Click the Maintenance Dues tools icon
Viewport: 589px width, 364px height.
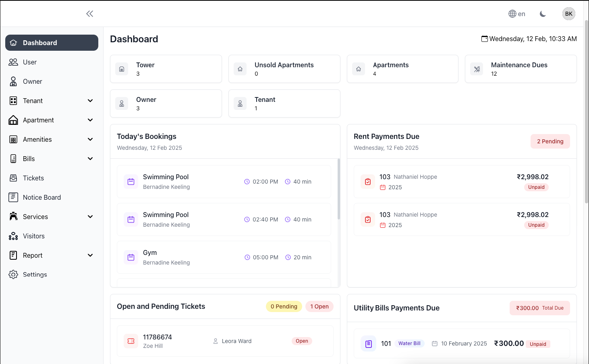point(477,69)
